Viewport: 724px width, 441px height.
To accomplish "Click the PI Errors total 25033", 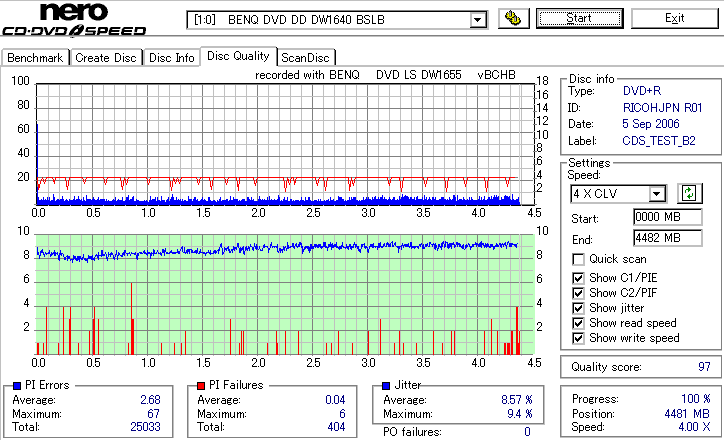I will pyautogui.click(x=145, y=427).
